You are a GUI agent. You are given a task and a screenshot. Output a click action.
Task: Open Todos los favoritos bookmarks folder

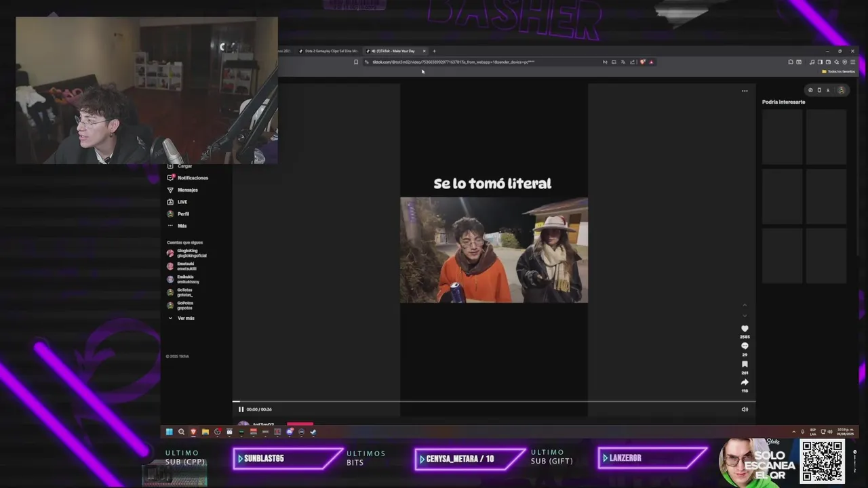(839, 71)
